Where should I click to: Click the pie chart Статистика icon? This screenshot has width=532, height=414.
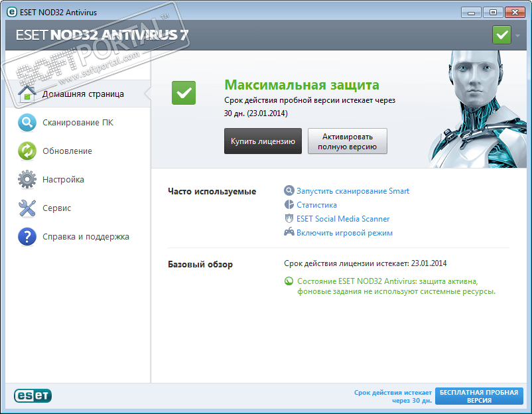(x=289, y=204)
